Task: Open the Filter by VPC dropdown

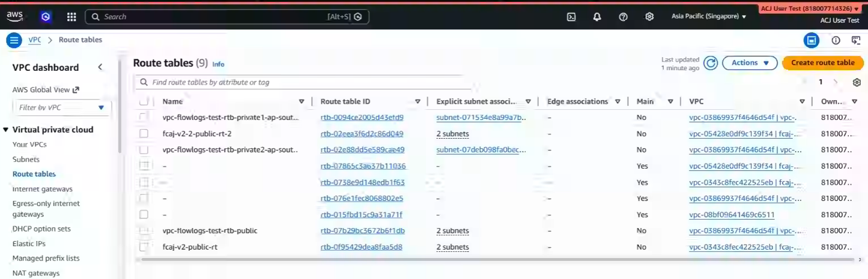Action: 61,107
